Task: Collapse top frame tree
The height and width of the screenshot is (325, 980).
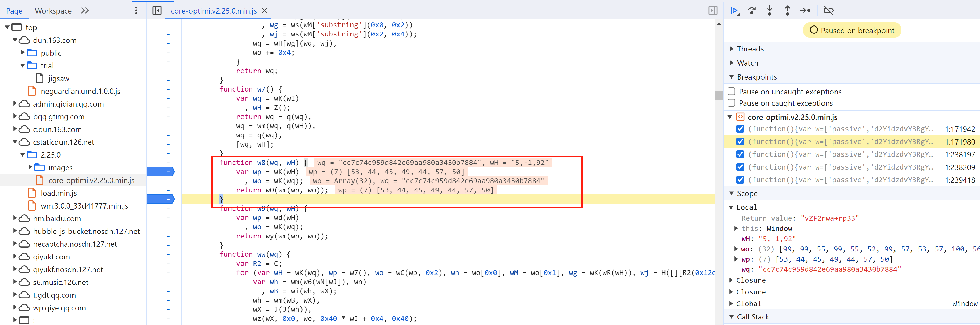Action: point(7,27)
